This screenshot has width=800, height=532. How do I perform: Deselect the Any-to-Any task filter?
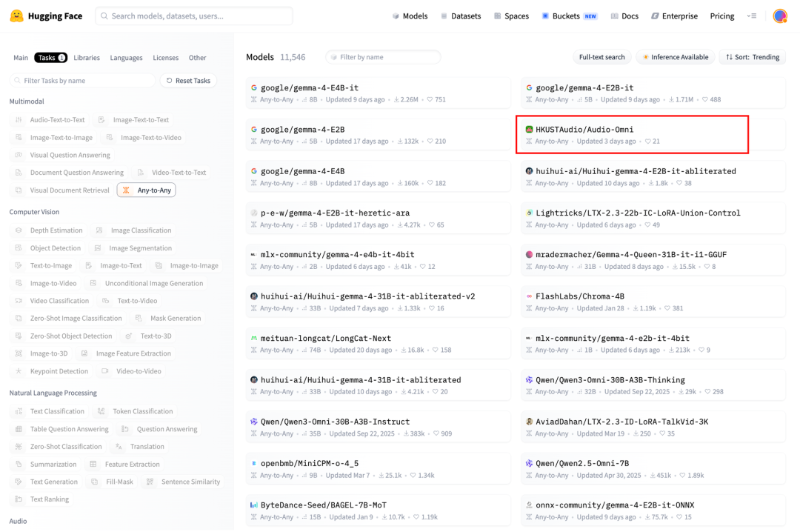pyautogui.click(x=147, y=190)
